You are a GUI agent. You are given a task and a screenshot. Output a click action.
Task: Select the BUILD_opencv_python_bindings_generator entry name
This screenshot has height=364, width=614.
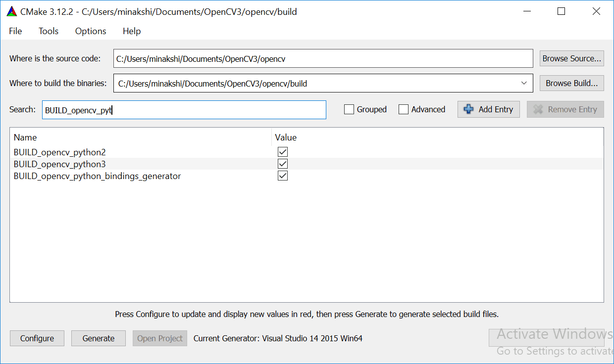pyautogui.click(x=98, y=176)
